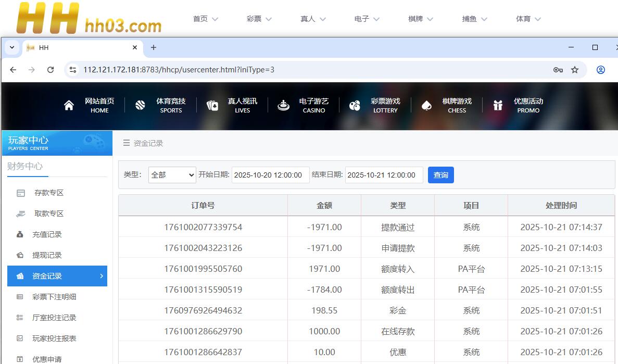
Task: Select 提现记录 in the sidebar
Action: [47, 255]
